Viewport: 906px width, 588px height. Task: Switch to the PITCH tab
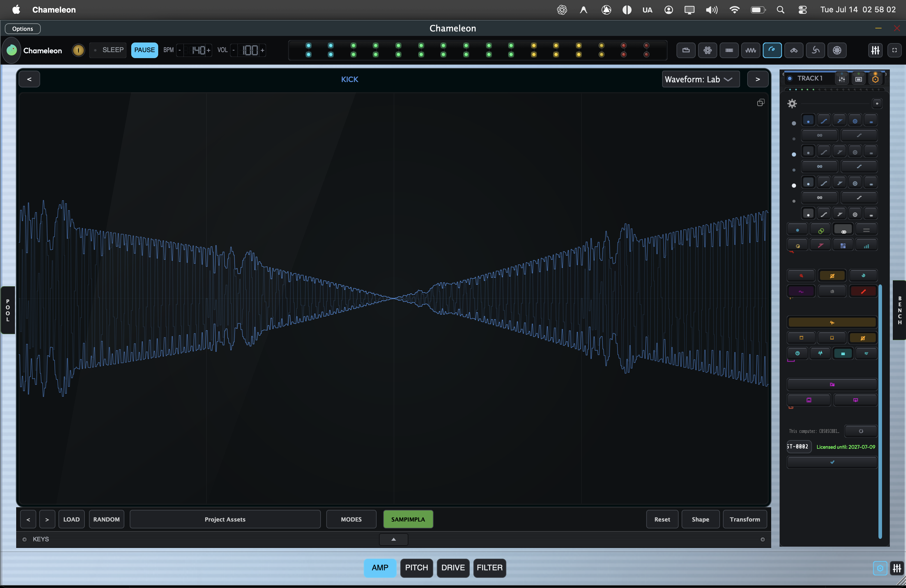tap(416, 568)
